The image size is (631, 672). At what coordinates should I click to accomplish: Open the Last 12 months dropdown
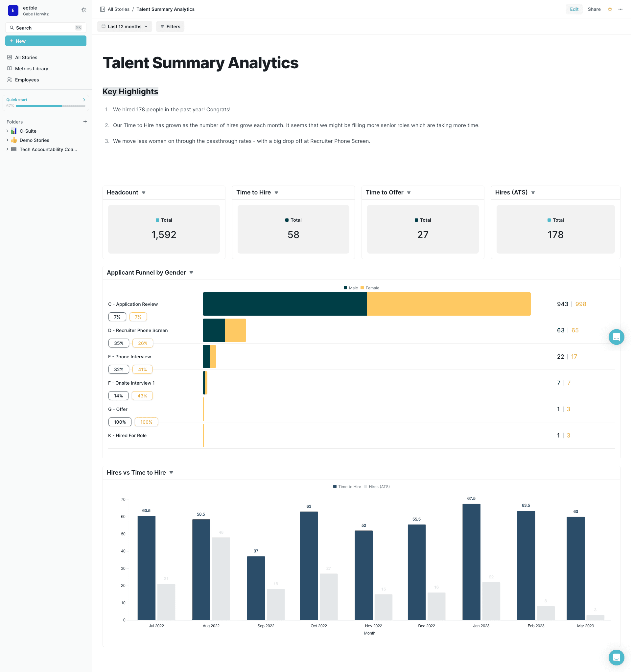(125, 27)
